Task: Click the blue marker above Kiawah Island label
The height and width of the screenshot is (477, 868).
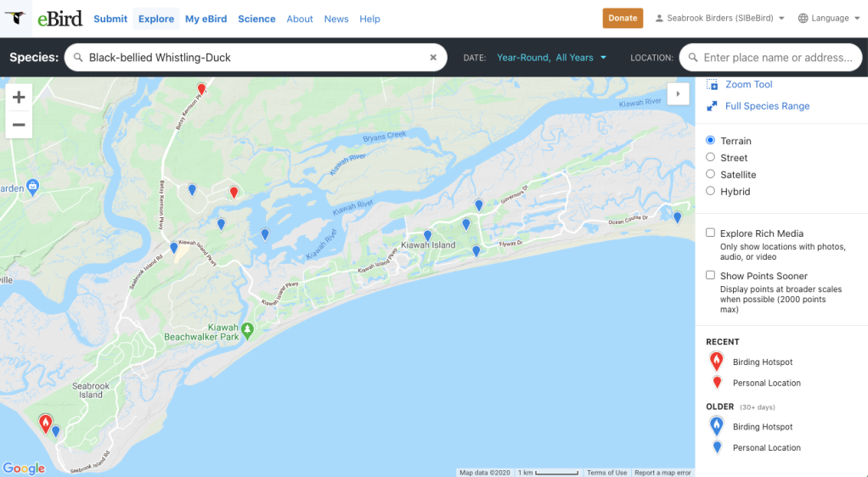Action: click(x=427, y=236)
